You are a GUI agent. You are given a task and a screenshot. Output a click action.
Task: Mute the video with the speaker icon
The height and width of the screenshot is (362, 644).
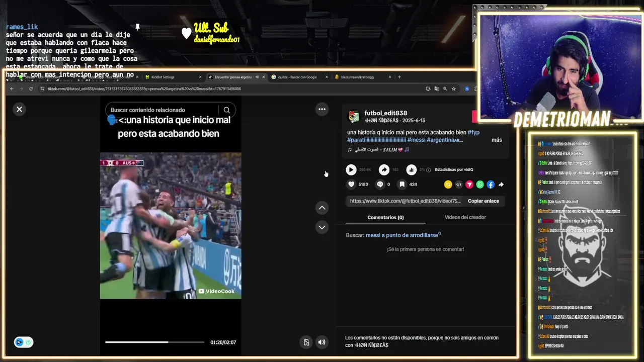click(x=322, y=342)
